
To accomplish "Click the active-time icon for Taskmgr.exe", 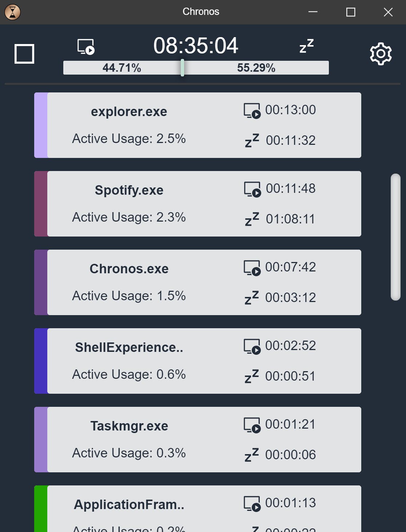I will point(252,425).
